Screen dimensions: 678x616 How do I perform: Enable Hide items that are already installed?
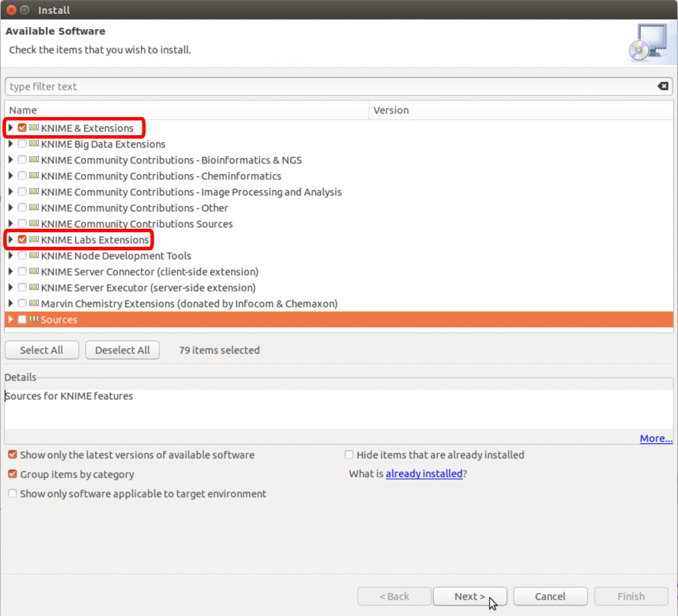coord(349,455)
